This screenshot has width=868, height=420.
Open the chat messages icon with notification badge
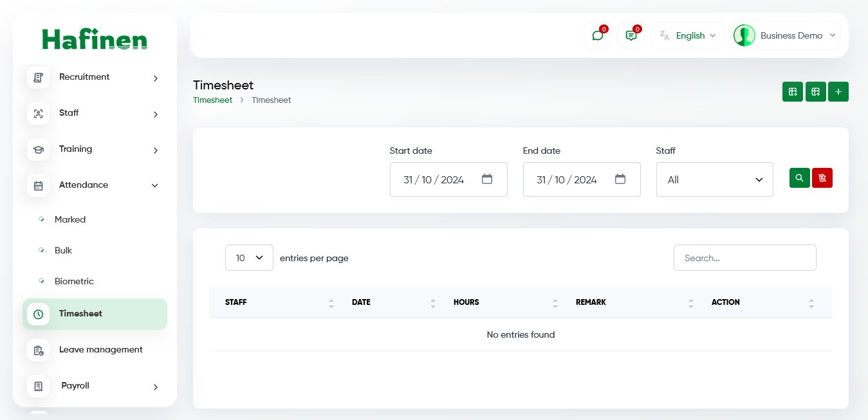597,35
